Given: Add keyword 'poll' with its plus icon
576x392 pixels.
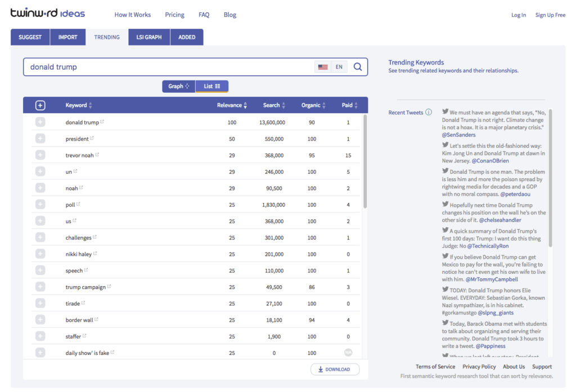Looking at the screenshot, I should [40, 204].
